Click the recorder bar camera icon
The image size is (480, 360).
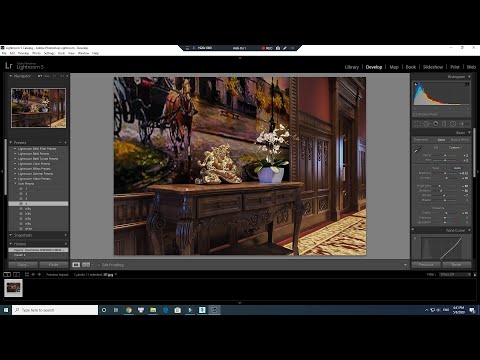click(x=278, y=48)
